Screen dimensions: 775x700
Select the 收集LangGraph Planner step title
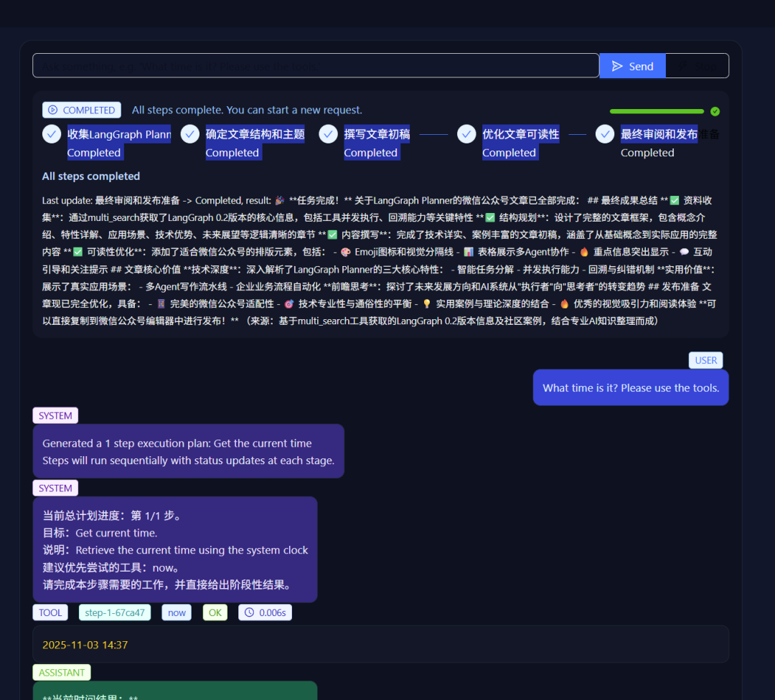coord(119,134)
